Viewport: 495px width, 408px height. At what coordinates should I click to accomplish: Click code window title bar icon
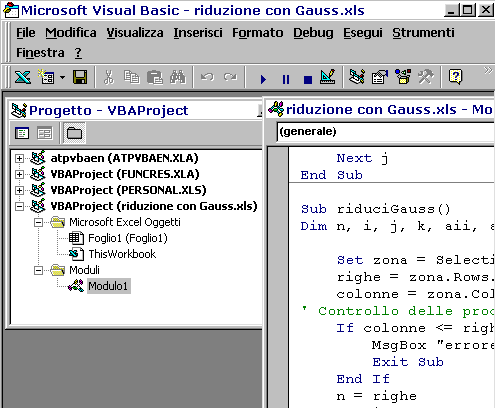pos(276,109)
